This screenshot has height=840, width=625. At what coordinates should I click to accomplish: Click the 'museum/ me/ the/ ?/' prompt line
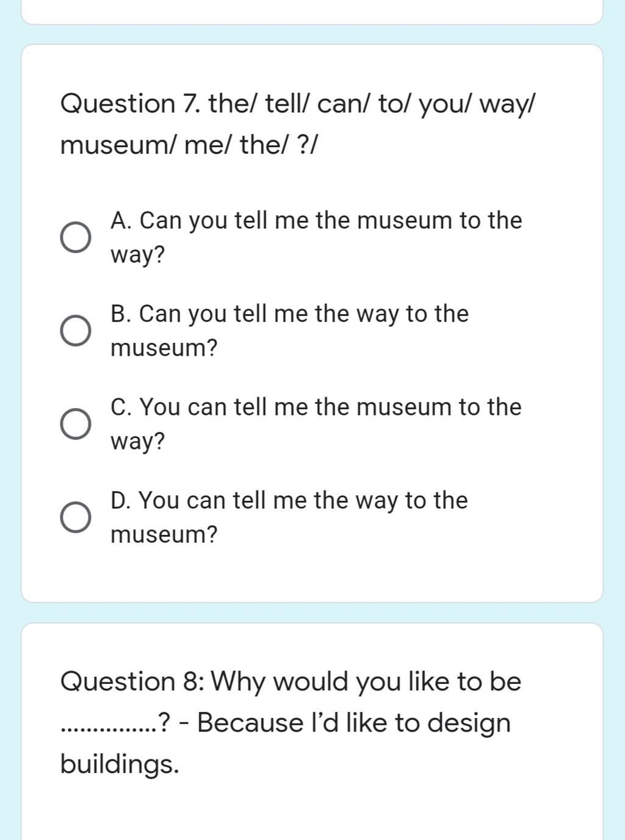[x=189, y=145]
